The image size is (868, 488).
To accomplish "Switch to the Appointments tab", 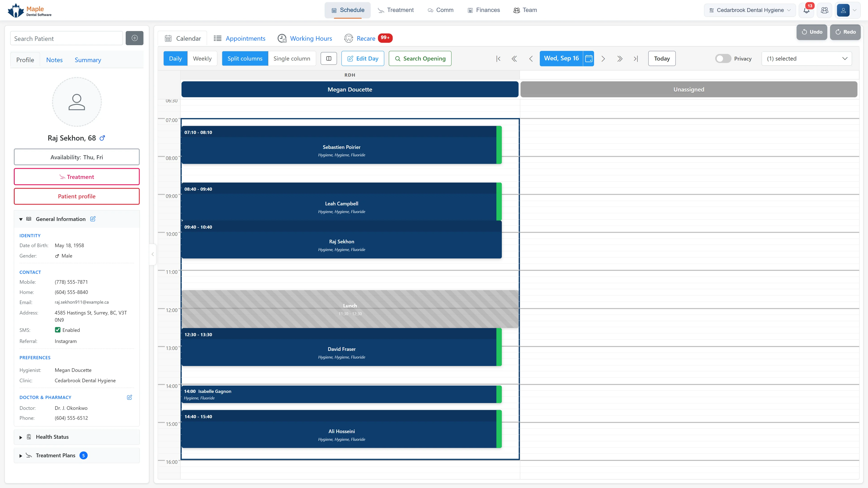I will coord(240,38).
